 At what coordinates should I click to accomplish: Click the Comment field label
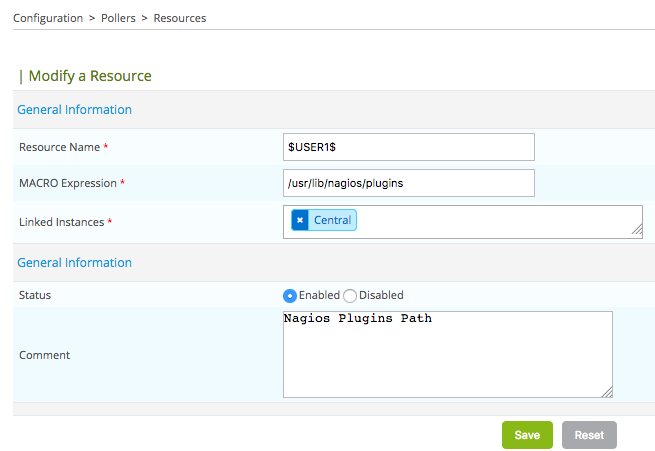pos(44,355)
